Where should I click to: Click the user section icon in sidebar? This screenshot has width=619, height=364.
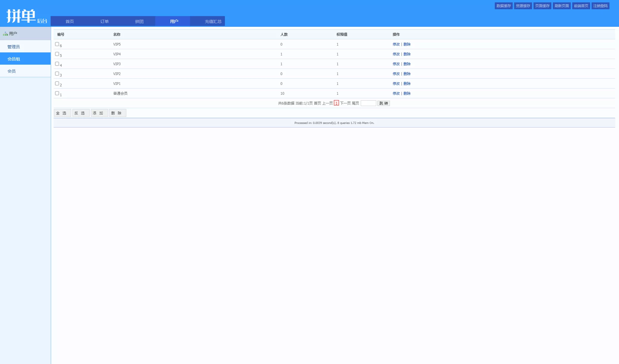coord(5,34)
